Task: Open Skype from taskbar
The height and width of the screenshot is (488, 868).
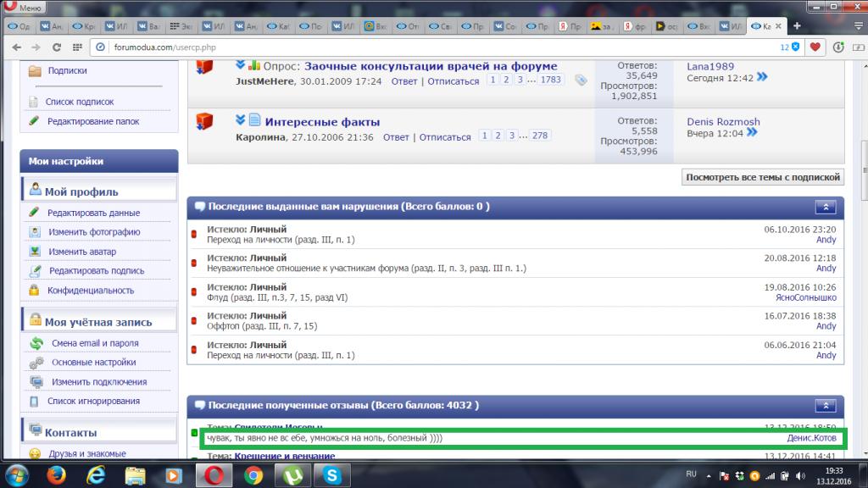Action: click(332, 475)
